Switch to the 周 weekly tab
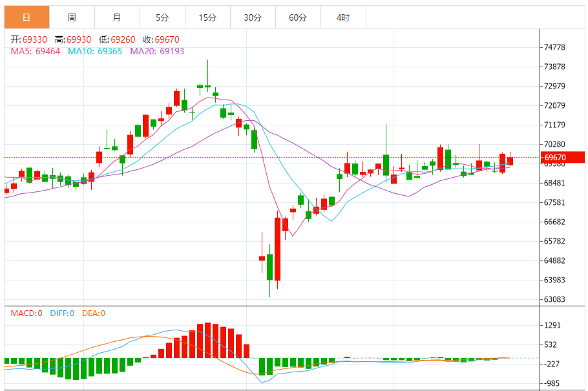The height and width of the screenshot is (391, 588). [72, 17]
